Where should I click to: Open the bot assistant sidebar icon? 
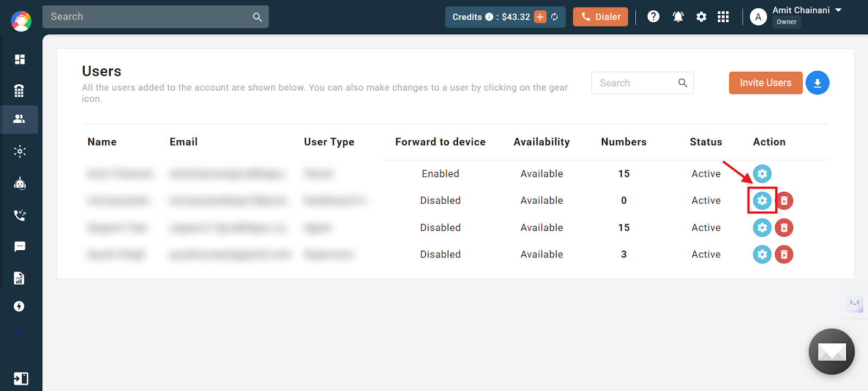click(20, 184)
